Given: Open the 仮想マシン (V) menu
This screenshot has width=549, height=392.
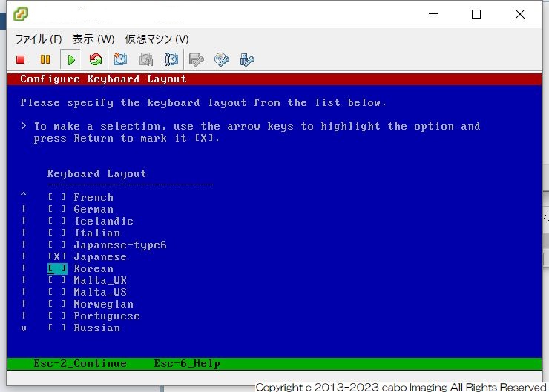Looking at the screenshot, I should point(157,39).
